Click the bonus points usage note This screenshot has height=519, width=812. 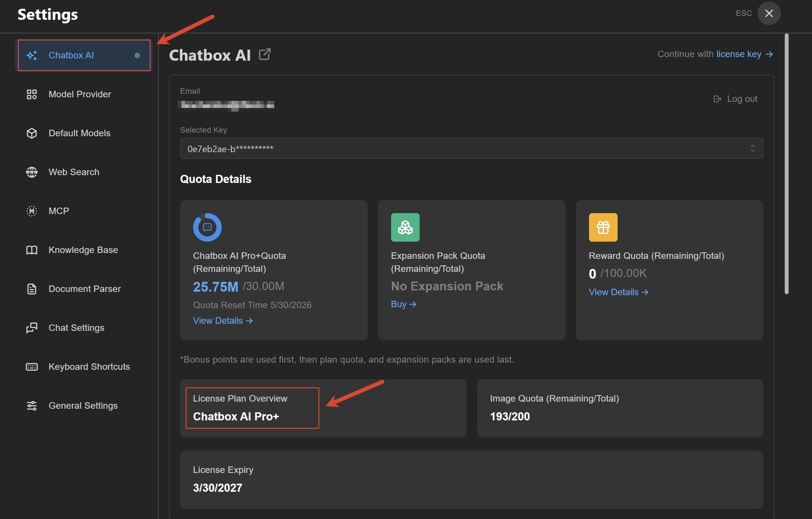347,360
